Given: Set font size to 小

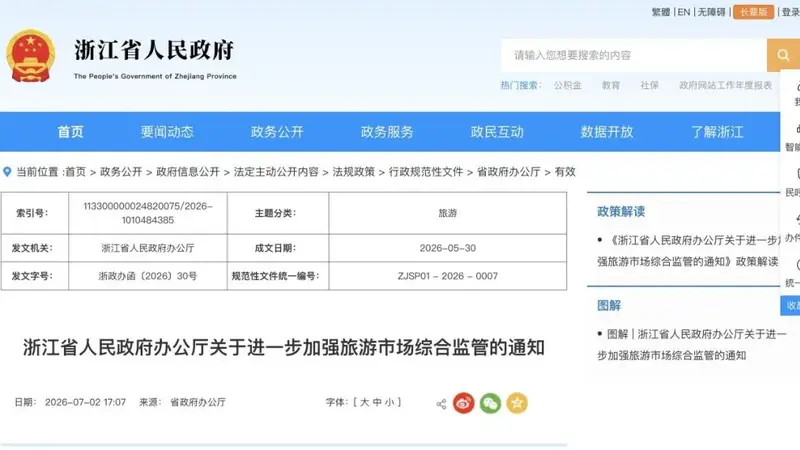Looking at the screenshot, I should pos(390,402).
